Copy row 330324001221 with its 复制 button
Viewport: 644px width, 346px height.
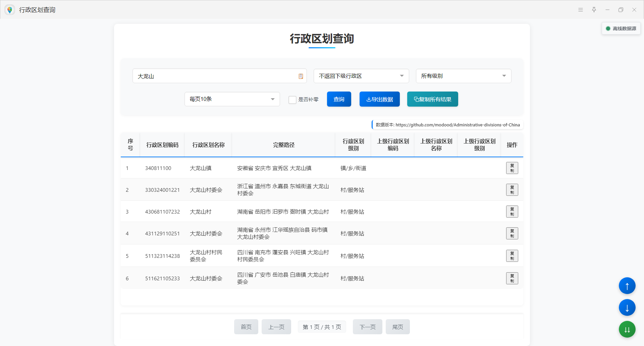tap(512, 190)
